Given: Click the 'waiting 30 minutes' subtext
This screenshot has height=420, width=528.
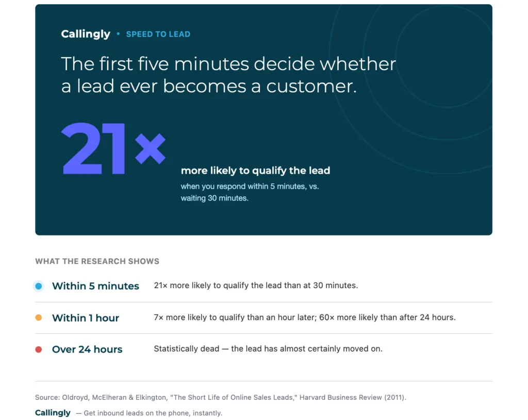Looking at the screenshot, I should tap(215, 198).
